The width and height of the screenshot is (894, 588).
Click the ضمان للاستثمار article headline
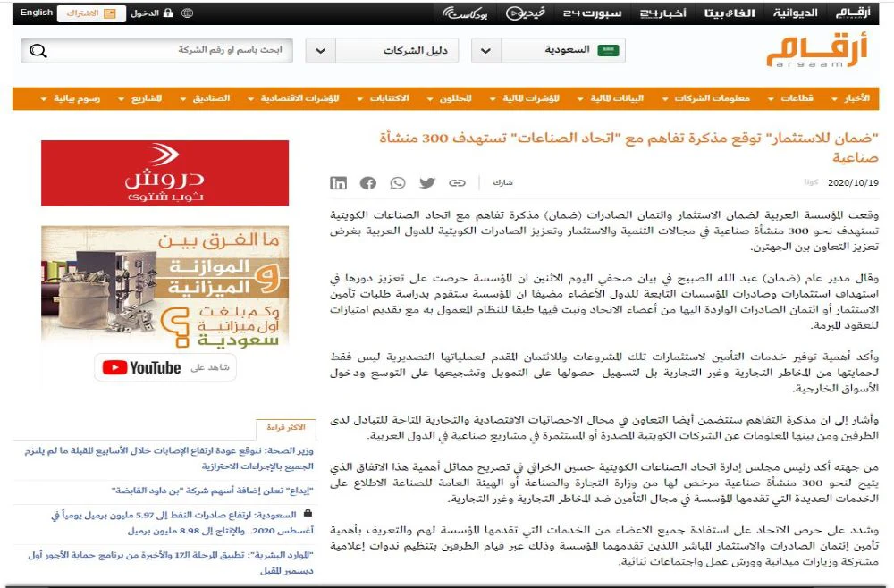[628, 147]
